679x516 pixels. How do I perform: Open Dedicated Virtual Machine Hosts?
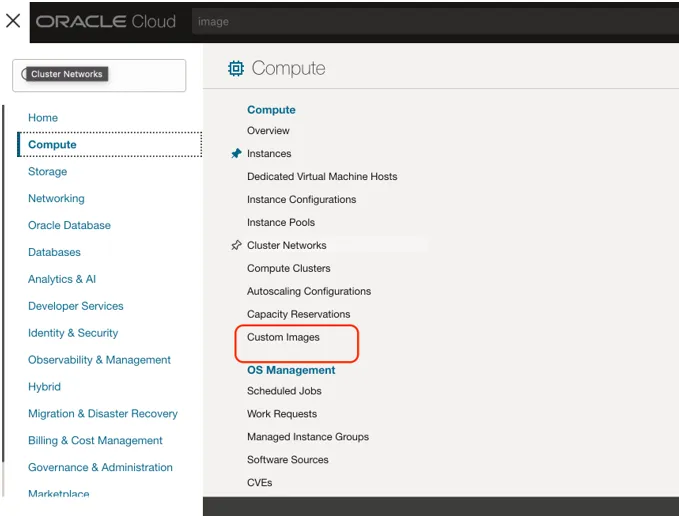click(322, 176)
